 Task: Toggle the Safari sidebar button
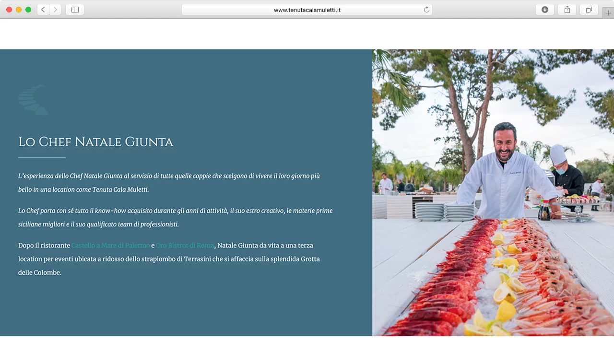75,10
